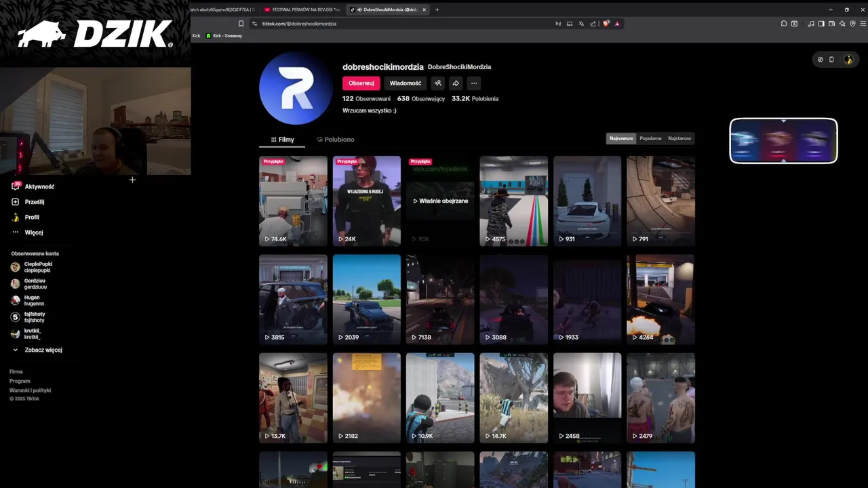Open video with 14.7K views
This screenshot has height=488, width=868.
[514, 398]
